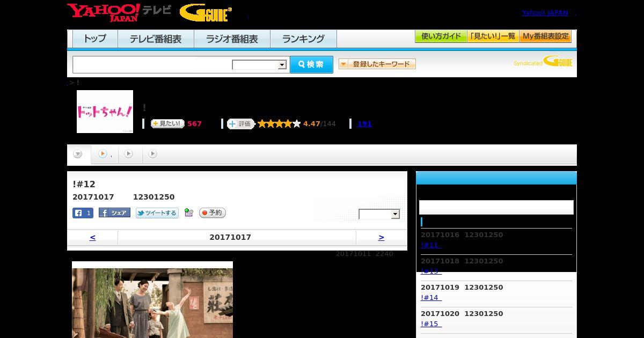644x338 pixels.
Task: Click the star rating bar
Action: [x=279, y=123]
